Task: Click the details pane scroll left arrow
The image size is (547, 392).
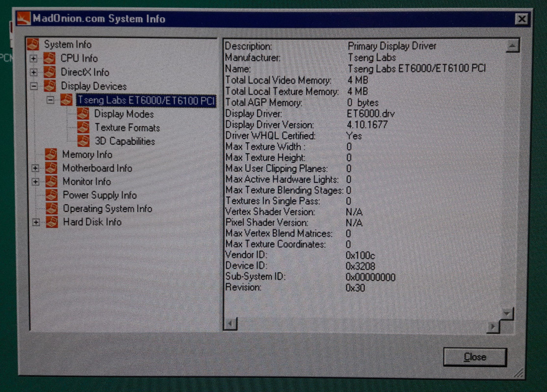Action: (x=230, y=324)
